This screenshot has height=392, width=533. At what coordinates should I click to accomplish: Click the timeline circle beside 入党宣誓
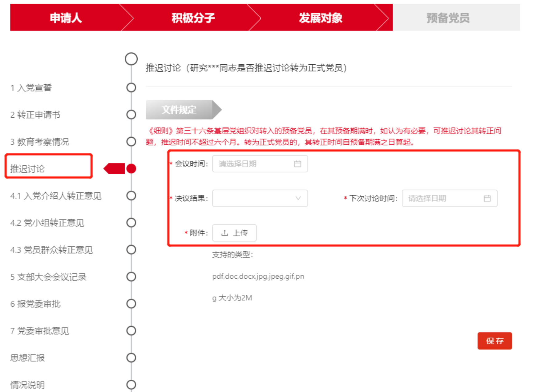(x=131, y=88)
